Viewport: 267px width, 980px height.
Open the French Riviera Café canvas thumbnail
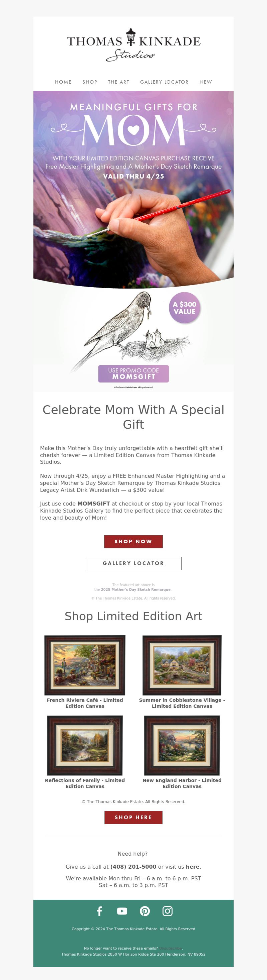click(x=85, y=665)
